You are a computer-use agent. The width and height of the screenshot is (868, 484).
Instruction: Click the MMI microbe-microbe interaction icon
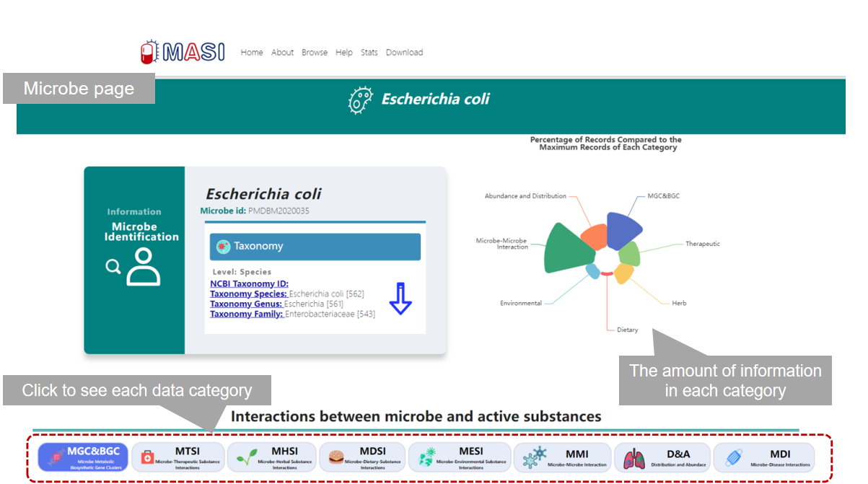pyautogui.click(x=534, y=457)
